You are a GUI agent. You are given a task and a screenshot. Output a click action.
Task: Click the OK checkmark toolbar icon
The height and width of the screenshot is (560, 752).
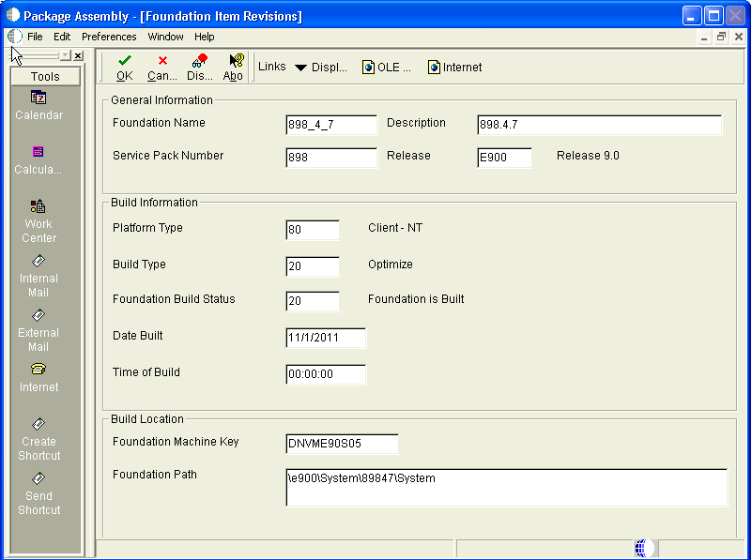[125, 60]
